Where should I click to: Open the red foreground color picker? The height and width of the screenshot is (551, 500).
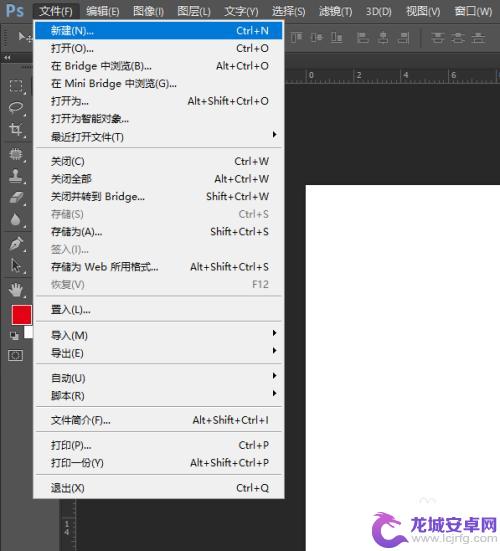coord(21,315)
